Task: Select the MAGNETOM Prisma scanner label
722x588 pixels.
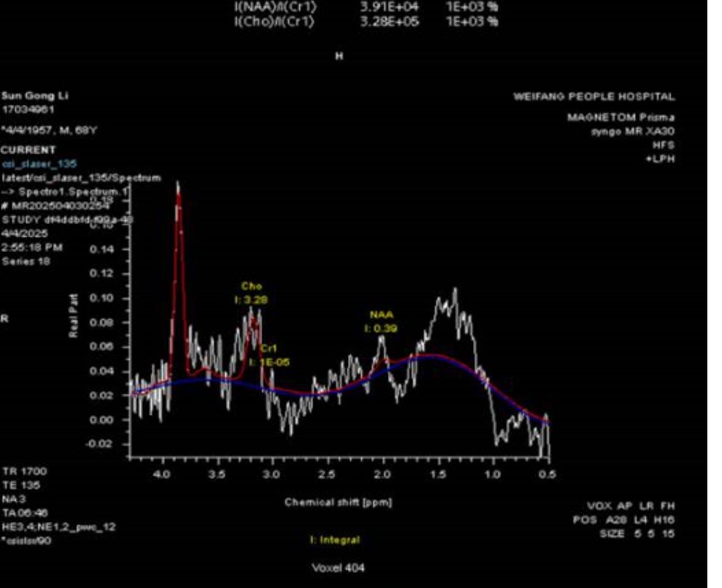Action: [620, 117]
